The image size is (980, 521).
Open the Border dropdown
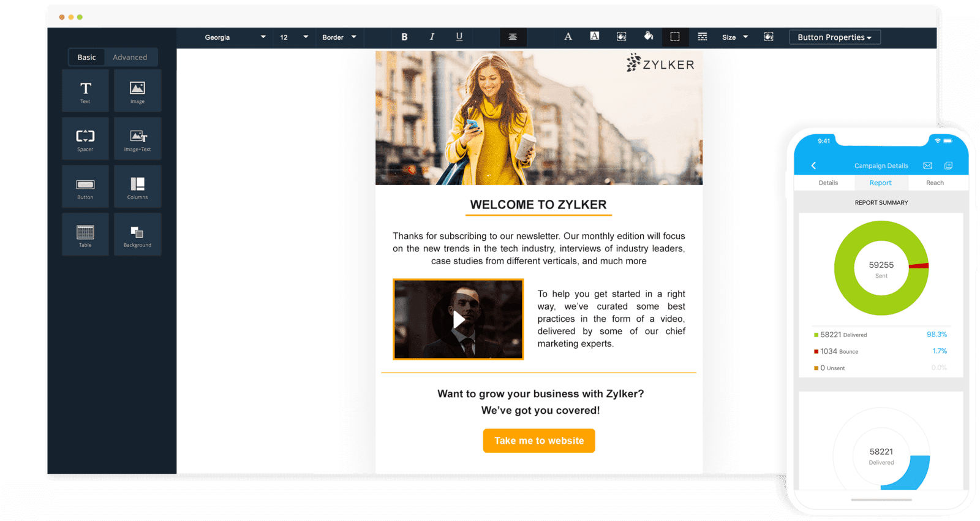coord(339,37)
